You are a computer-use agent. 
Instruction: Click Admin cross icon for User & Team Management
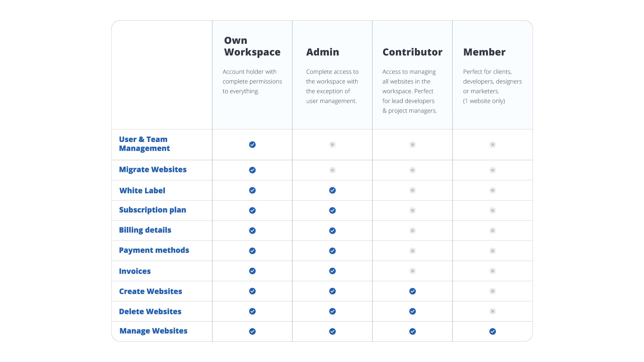click(x=332, y=145)
